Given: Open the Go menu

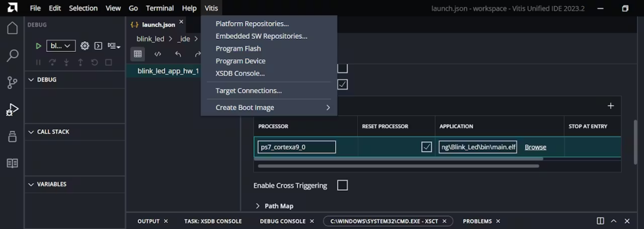Looking at the screenshot, I should point(133,8).
